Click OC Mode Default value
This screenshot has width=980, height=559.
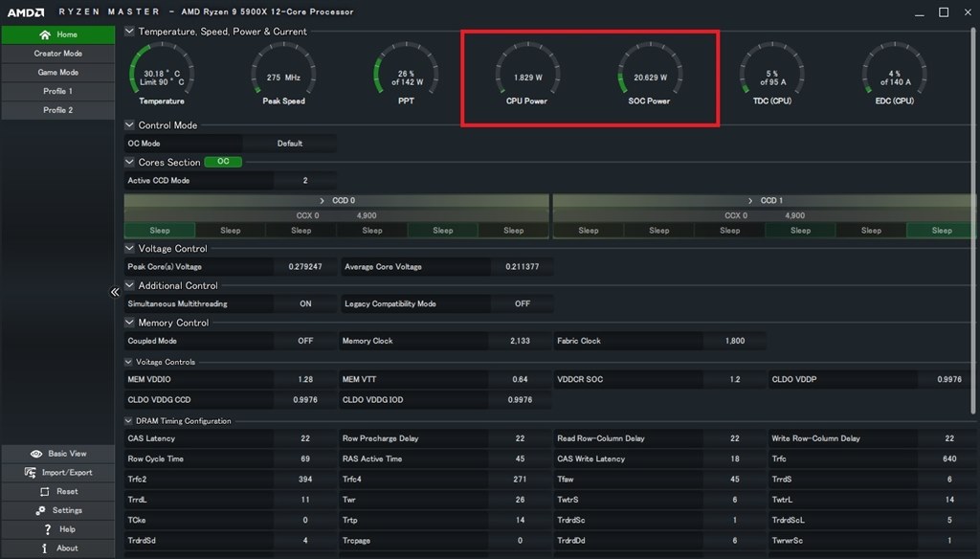pyautogui.click(x=290, y=144)
